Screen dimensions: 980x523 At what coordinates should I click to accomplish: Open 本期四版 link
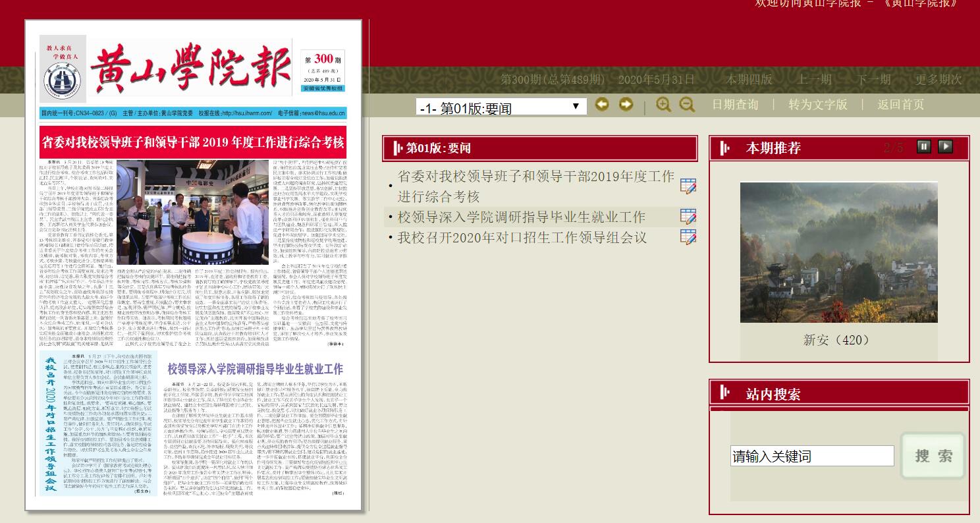click(749, 80)
